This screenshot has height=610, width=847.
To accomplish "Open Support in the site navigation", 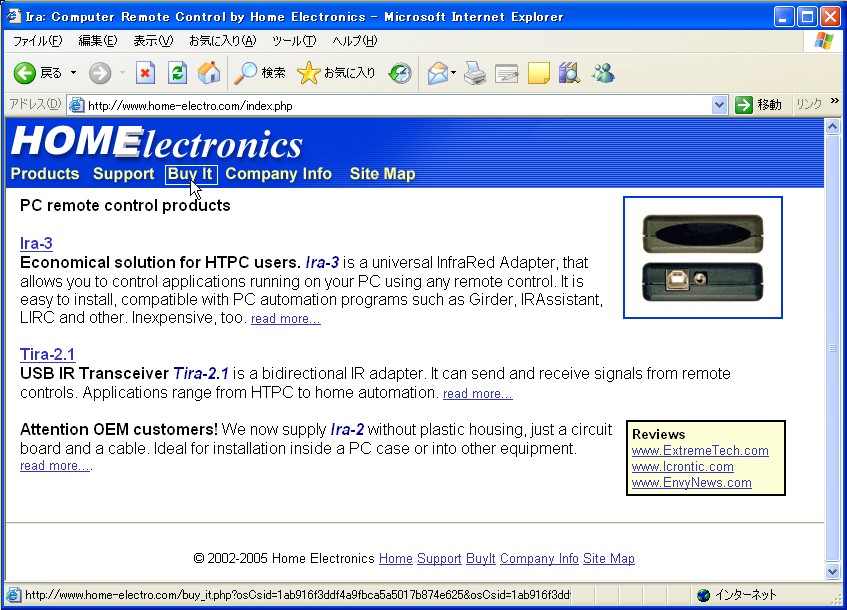I will click(124, 174).
